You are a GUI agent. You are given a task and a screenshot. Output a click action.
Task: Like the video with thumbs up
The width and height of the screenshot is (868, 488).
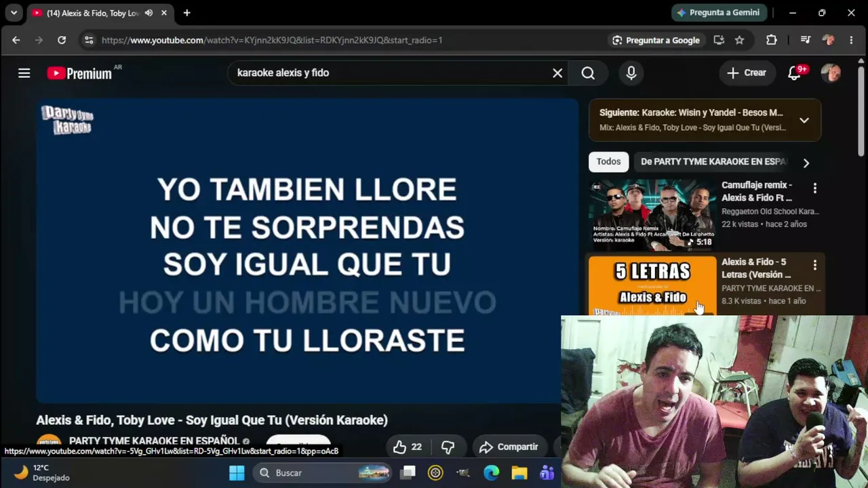pos(408,447)
